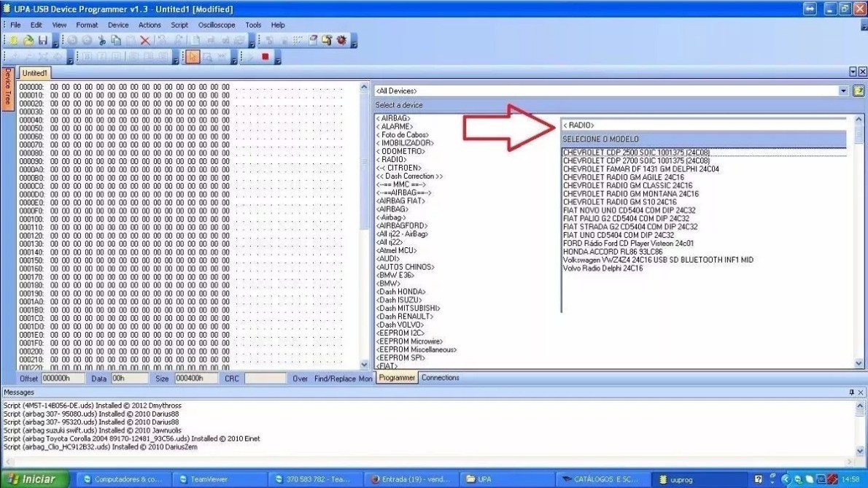Screen dimensions: 868x488
Task: Click the New file toolbar icon
Action: pos(14,40)
